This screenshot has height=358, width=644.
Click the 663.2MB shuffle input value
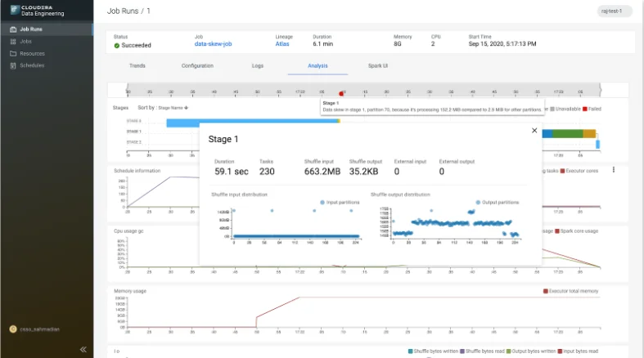[x=322, y=172]
